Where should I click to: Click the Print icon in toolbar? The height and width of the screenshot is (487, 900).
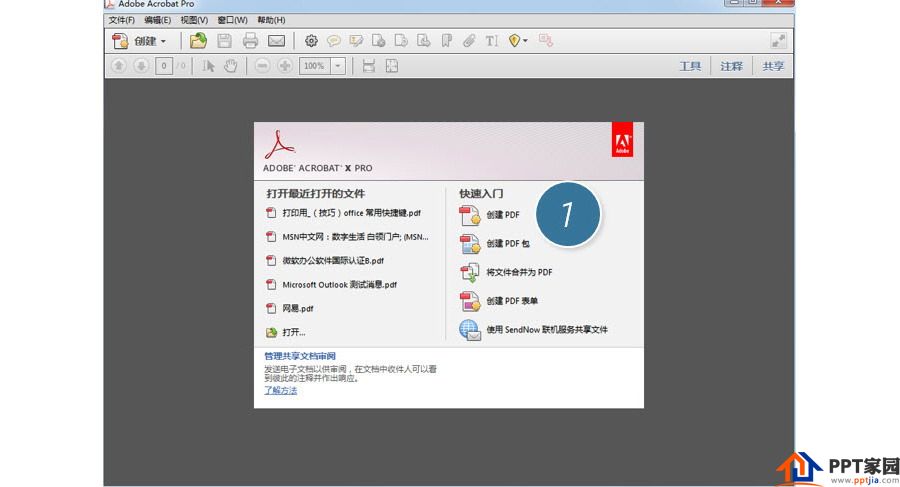pyautogui.click(x=250, y=41)
